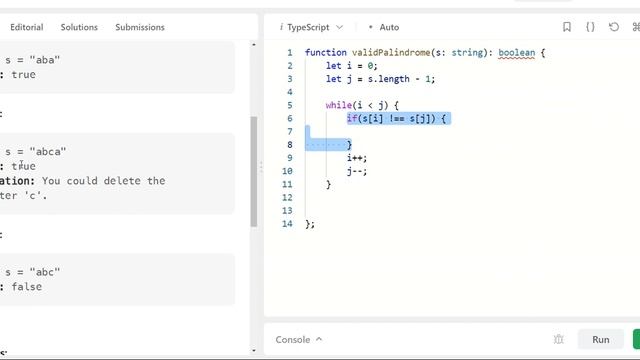Click the description panel scrollbar thumb

click(x=253, y=171)
